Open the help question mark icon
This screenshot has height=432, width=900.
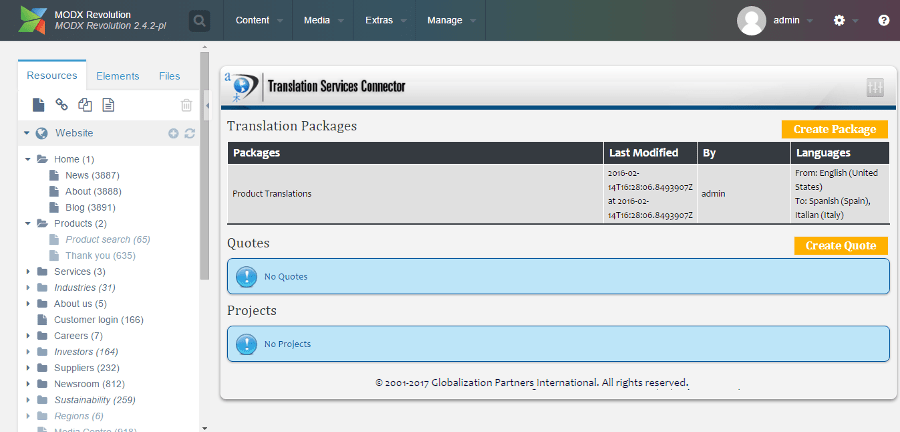point(883,21)
